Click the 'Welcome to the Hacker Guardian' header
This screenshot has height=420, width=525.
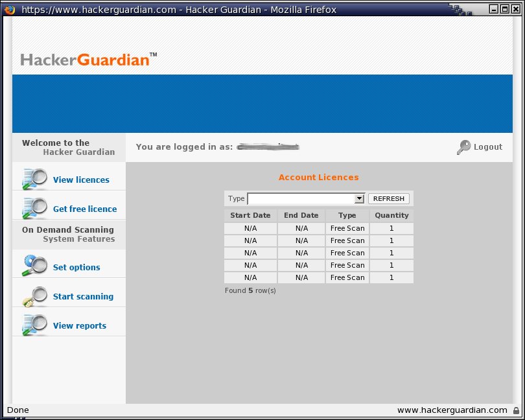tap(69, 147)
